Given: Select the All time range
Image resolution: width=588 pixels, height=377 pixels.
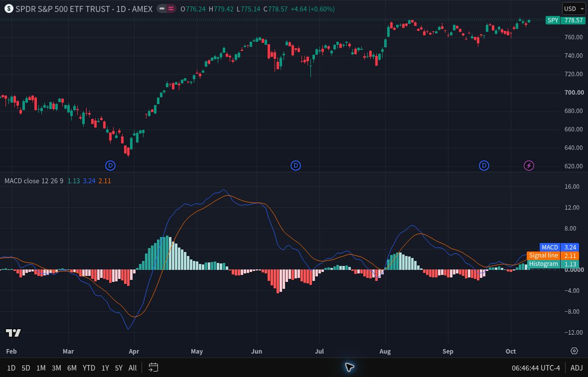Looking at the screenshot, I should pyautogui.click(x=133, y=368).
